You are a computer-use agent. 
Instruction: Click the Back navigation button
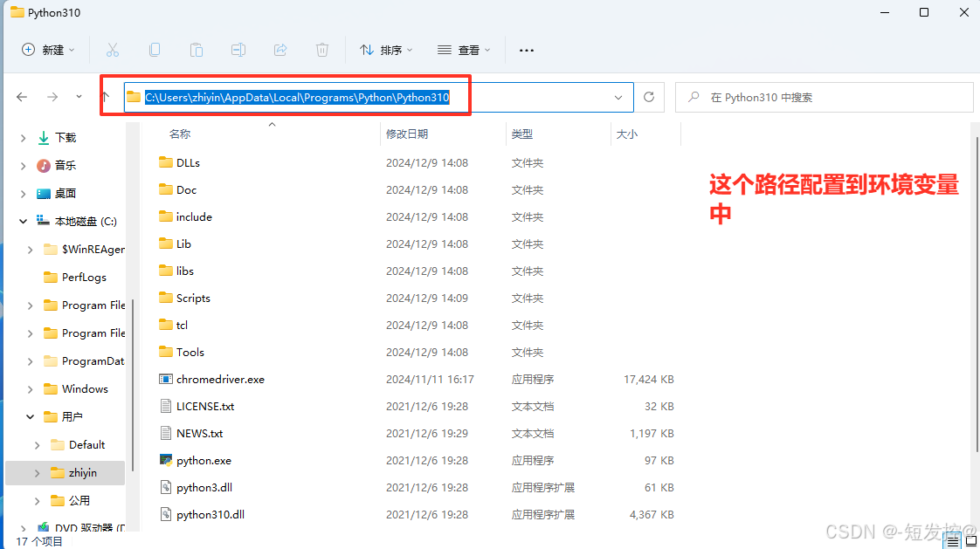point(22,97)
